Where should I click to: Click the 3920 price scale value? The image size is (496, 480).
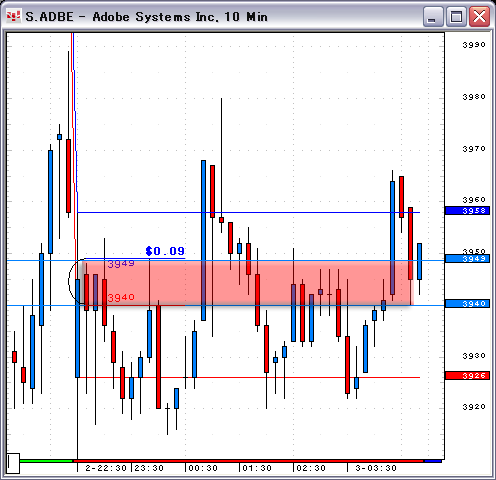pyautogui.click(x=474, y=407)
